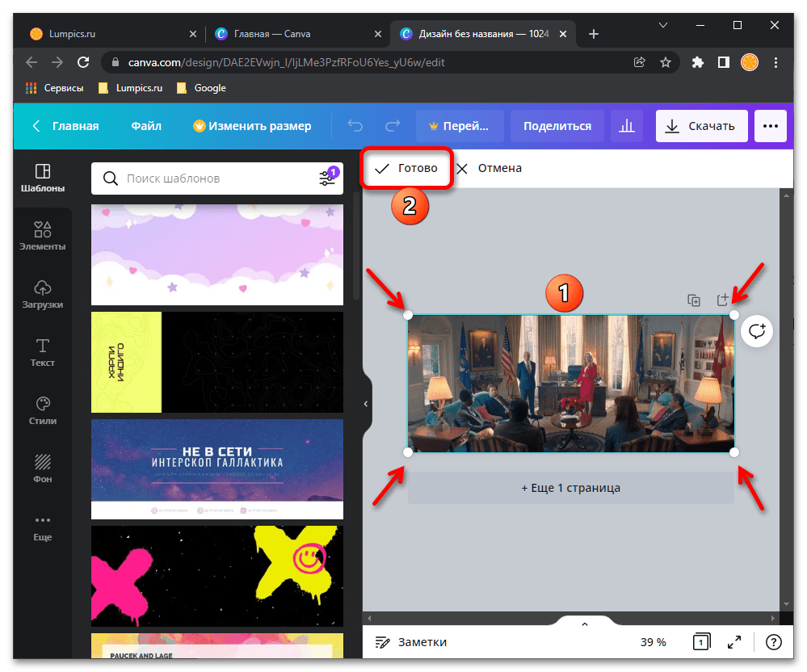The height and width of the screenshot is (672, 807).
Task: Select the yellow and black template
Action: click(x=216, y=362)
